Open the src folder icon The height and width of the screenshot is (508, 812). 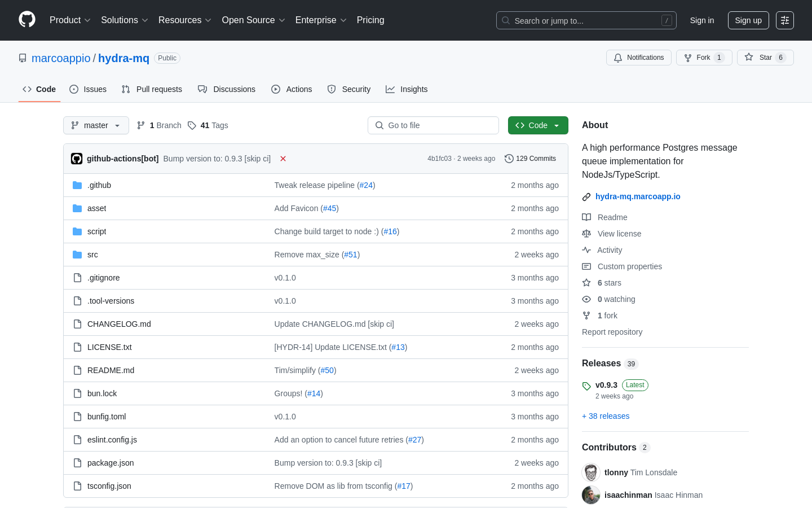pos(77,255)
